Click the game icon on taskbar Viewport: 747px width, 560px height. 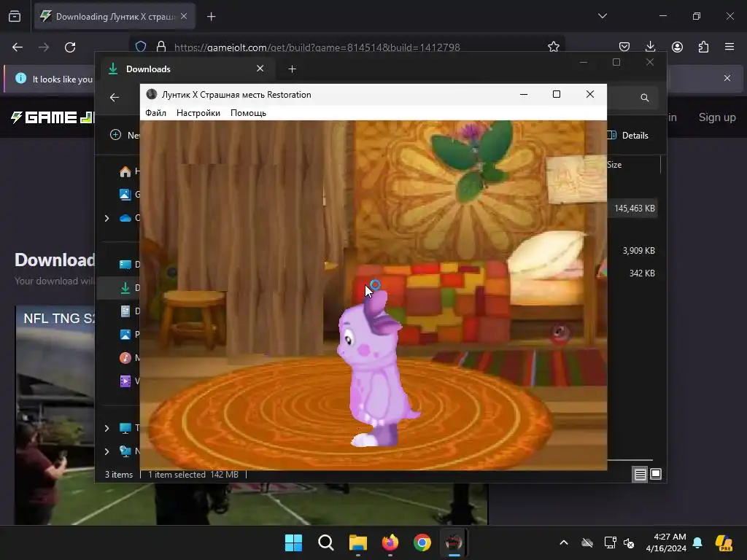pos(454,542)
